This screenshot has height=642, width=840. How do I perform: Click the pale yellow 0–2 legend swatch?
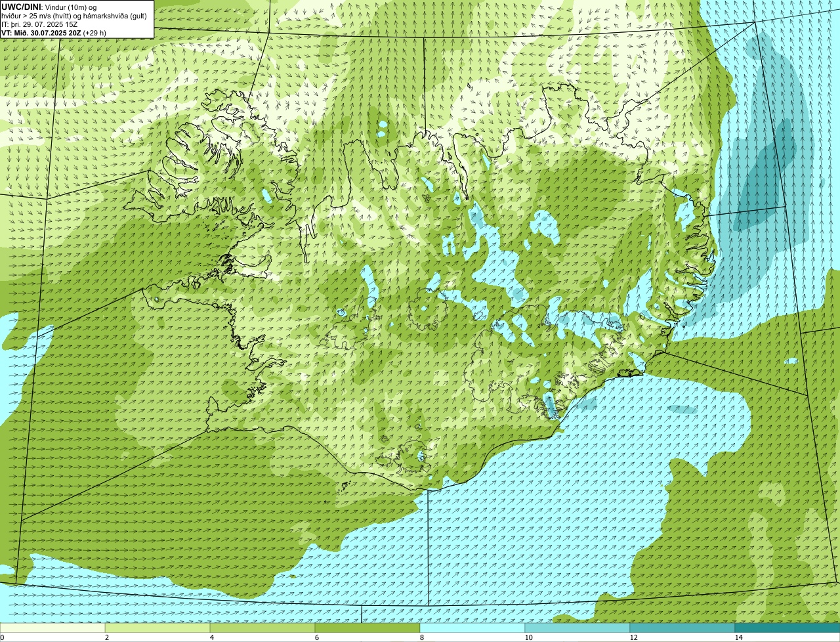(x=52, y=628)
